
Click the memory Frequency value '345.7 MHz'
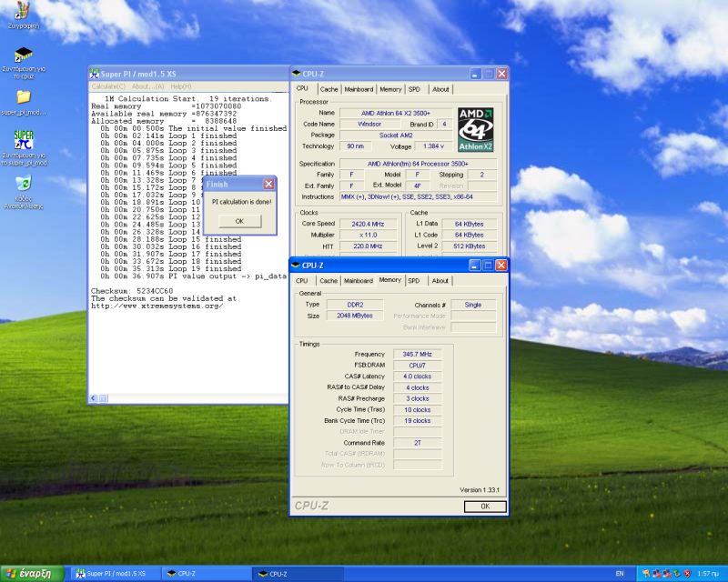coord(418,354)
